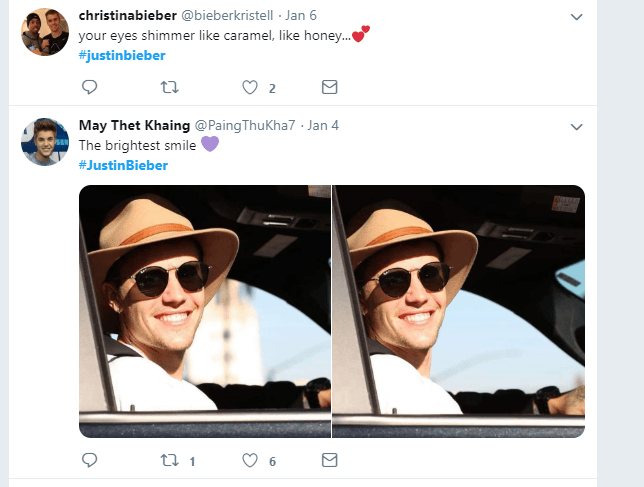The width and height of the screenshot is (644, 487).
Task: Reply to christinabieber's tweet
Action: pyautogui.click(x=88, y=87)
